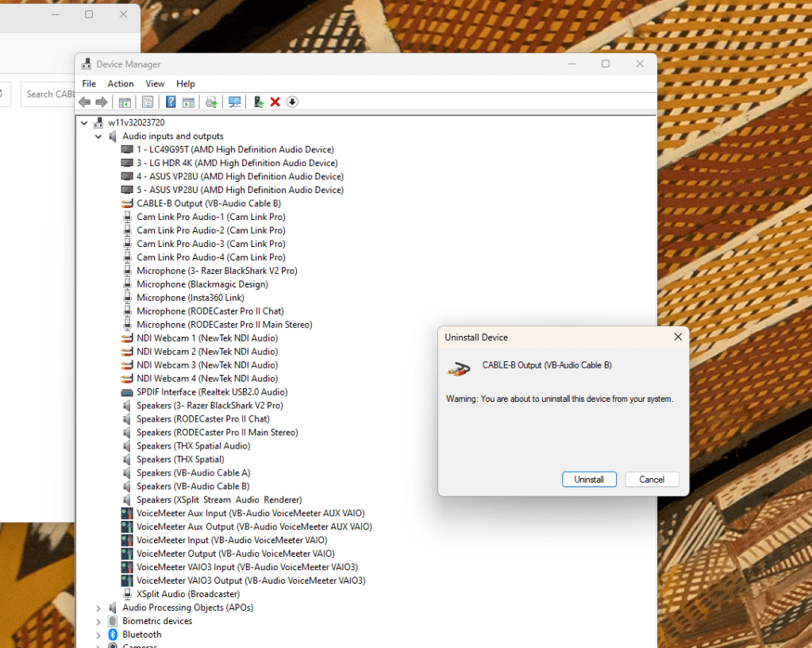This screenshot has width=812, height=648.
Task: Select Microphone (3- Razer BlackShark V2 Pro)
Action: (x=217, y=271)
